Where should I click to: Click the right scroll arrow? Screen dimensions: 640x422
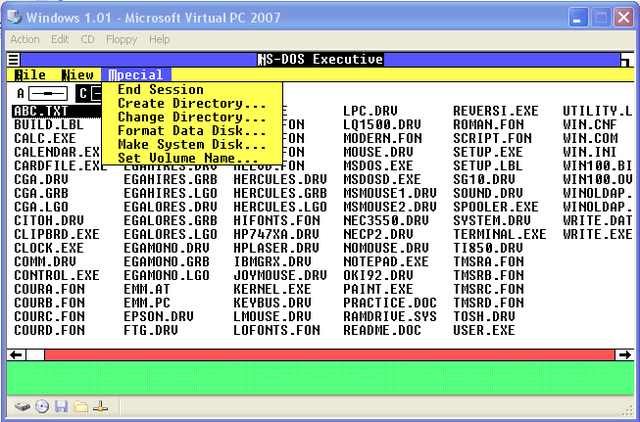pos(624,355)
